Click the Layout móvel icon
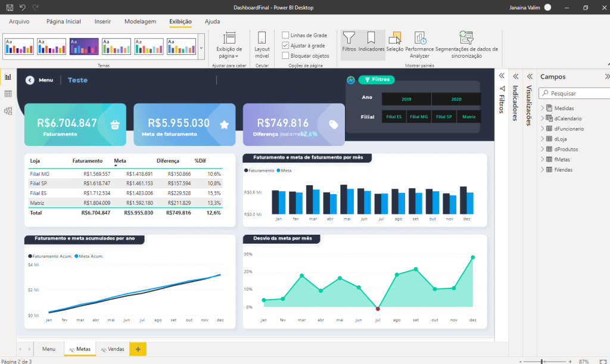Screen dimensions: 610x364 click(262, 45)
